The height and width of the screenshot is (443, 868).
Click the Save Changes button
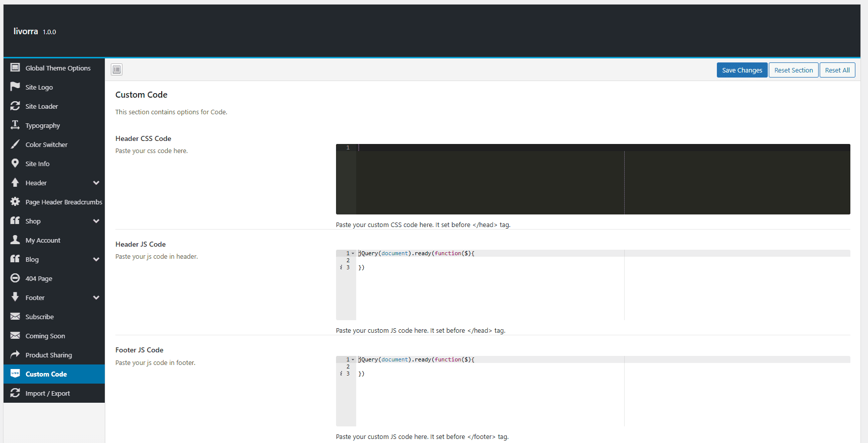point(742,70)
